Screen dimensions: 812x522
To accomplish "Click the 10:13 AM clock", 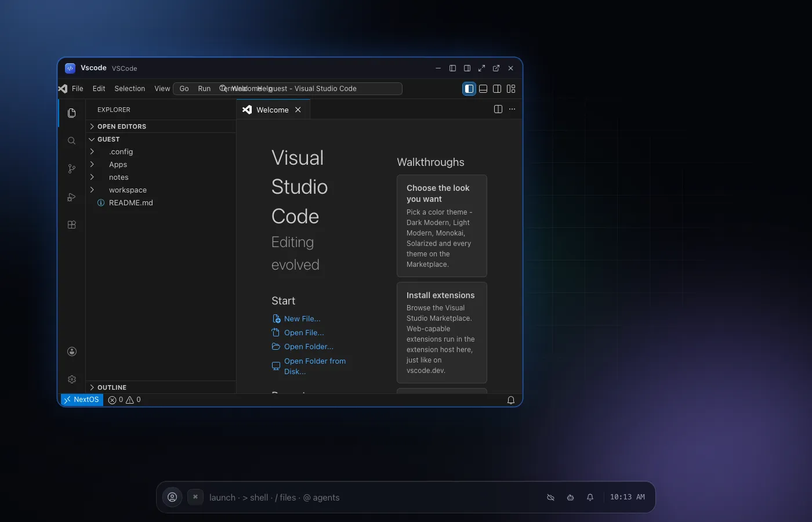I will pyautogui.click(x=628, y=497).
